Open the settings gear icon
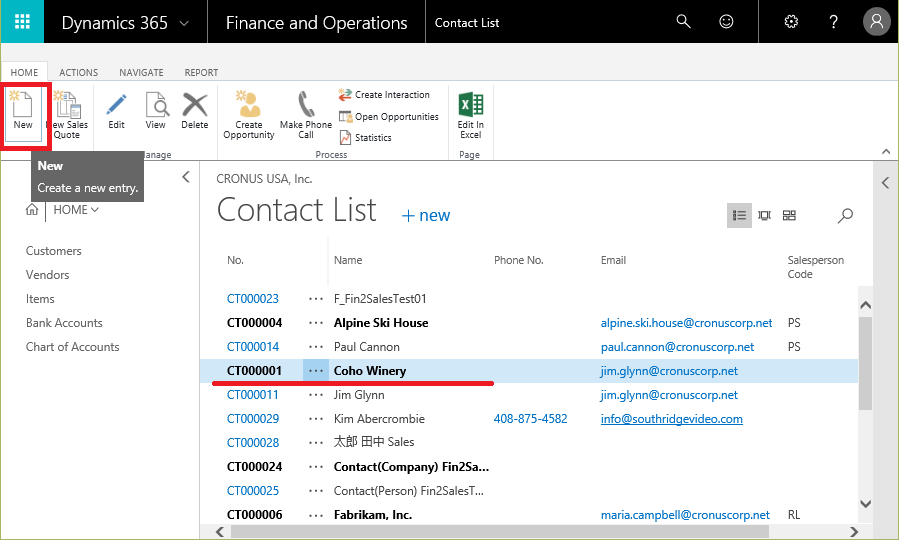The image size is (899, 540). pyautogui.click(x=791, y=22)
